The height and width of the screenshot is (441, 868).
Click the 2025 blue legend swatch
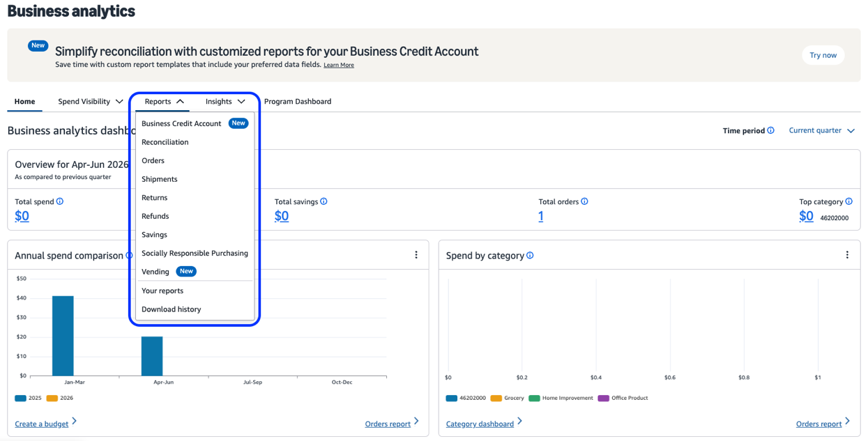click(20, 399)
